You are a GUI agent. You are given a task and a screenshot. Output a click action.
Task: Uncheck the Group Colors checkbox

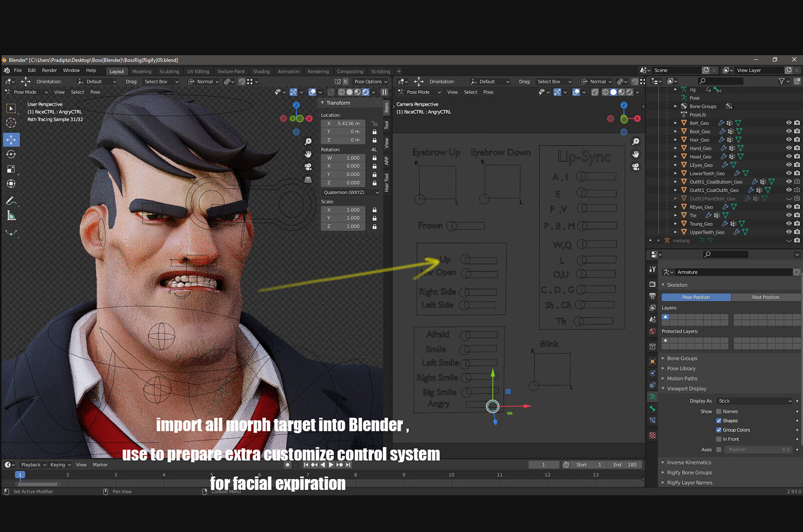coord(719,430)
